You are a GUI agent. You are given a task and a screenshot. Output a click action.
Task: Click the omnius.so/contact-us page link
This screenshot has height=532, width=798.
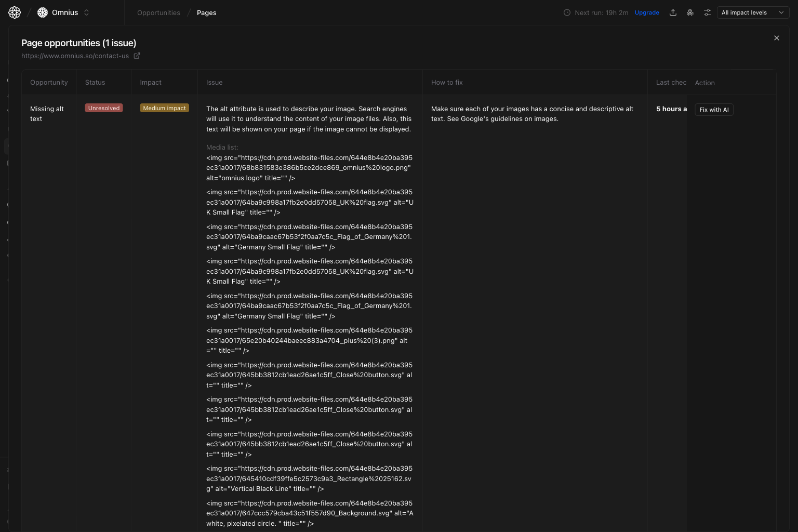[x=75, y=56]
